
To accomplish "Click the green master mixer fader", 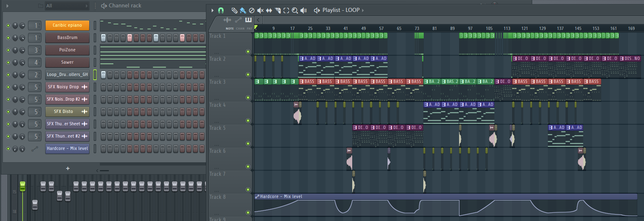I will [23, 186].
